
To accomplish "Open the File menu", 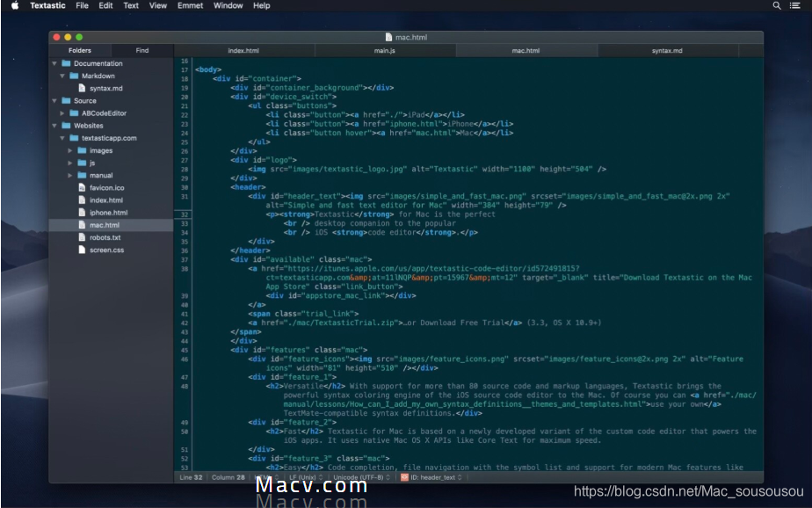I will pyautogui.click(x=82, y=5).
